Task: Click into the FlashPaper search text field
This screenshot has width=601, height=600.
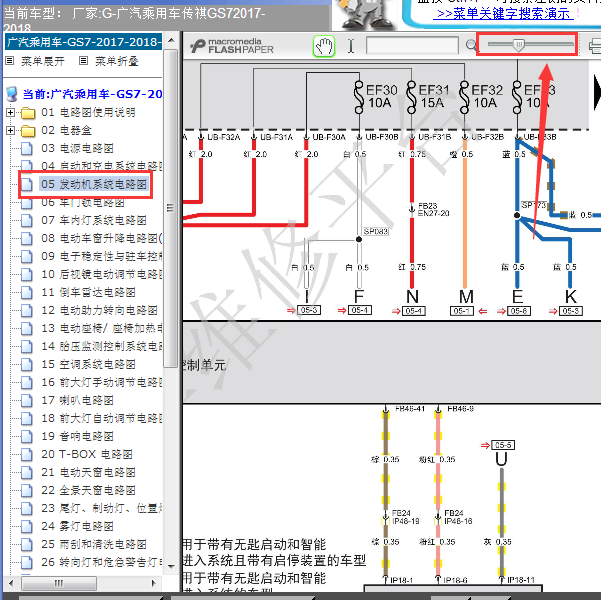Action: click(412, 45)
